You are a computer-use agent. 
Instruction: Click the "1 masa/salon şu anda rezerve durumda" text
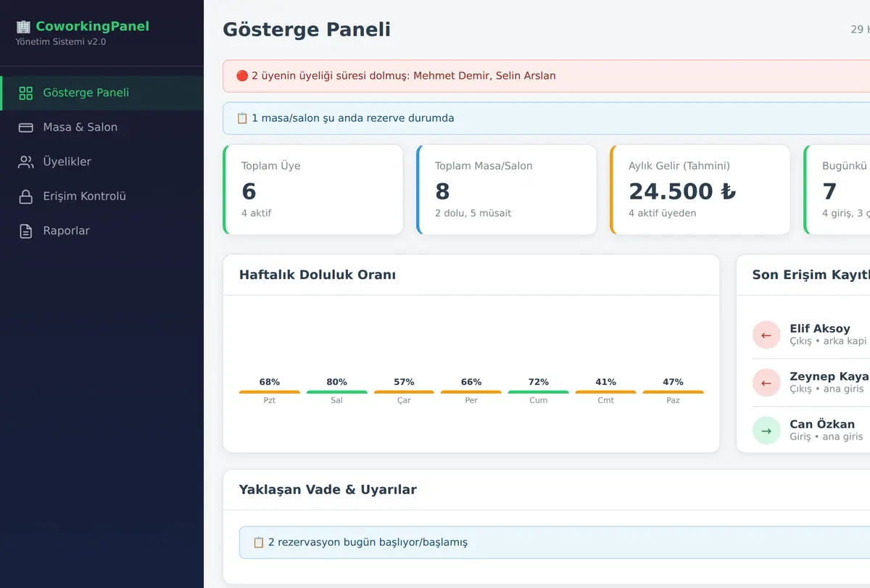click(353, 118)
